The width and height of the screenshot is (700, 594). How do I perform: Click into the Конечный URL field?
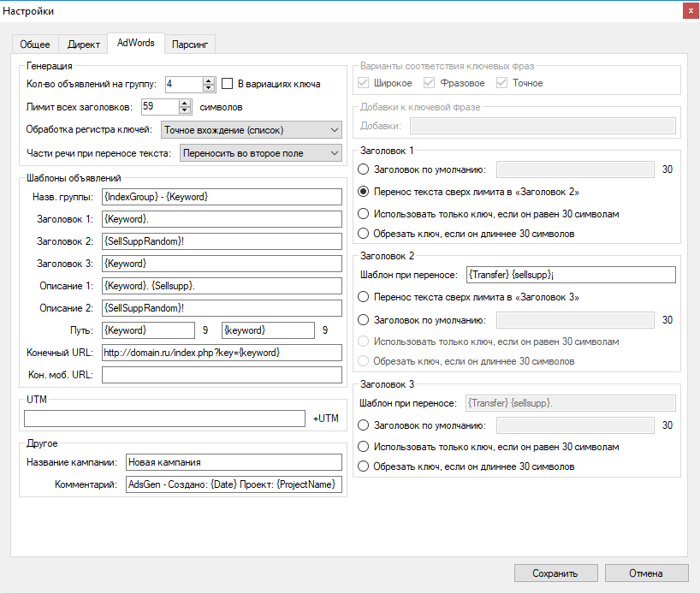pyautogui.click(x=221, y=352)
